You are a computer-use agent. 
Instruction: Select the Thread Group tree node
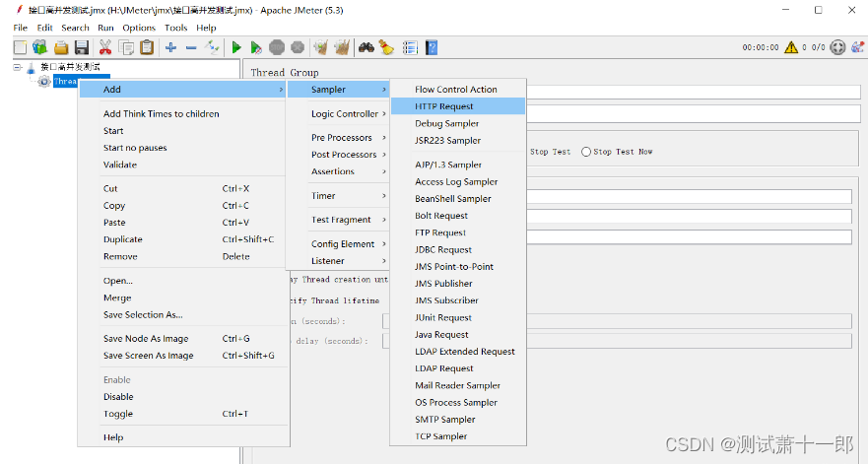tap(65, 81)
